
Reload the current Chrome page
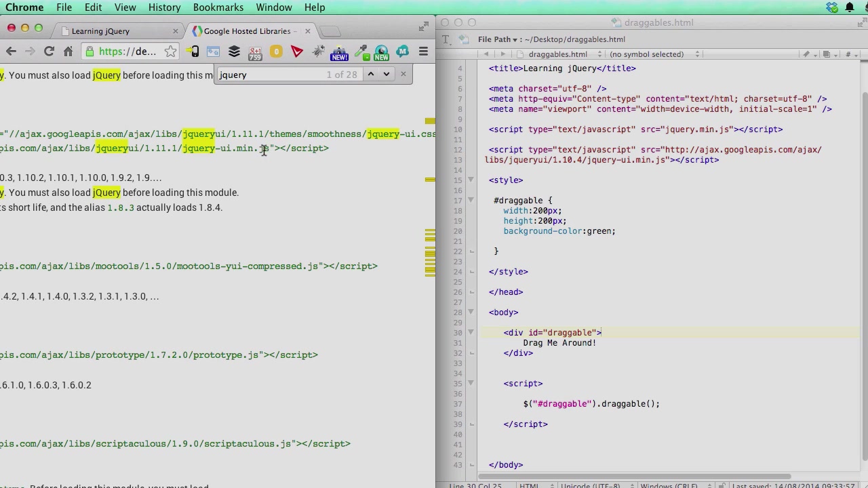[x=49, y=52]
